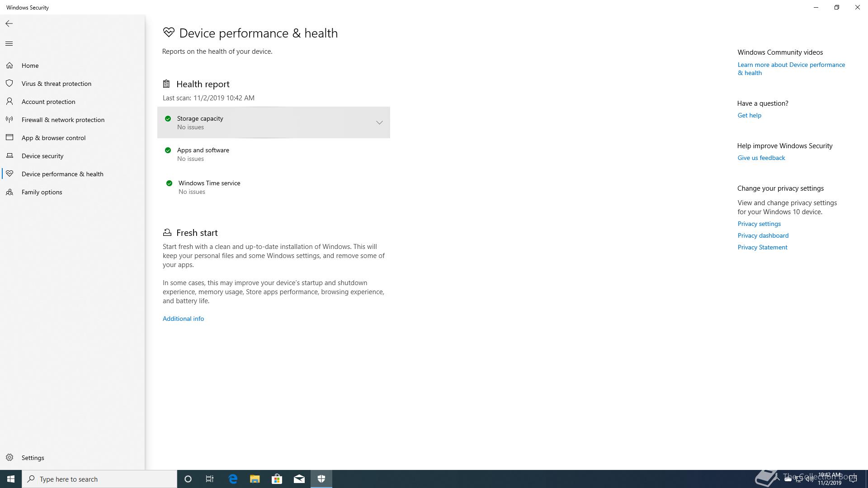Click the Last scan date text
The width and height of the screenshot is (868, 488).
(x=208, y=98)
